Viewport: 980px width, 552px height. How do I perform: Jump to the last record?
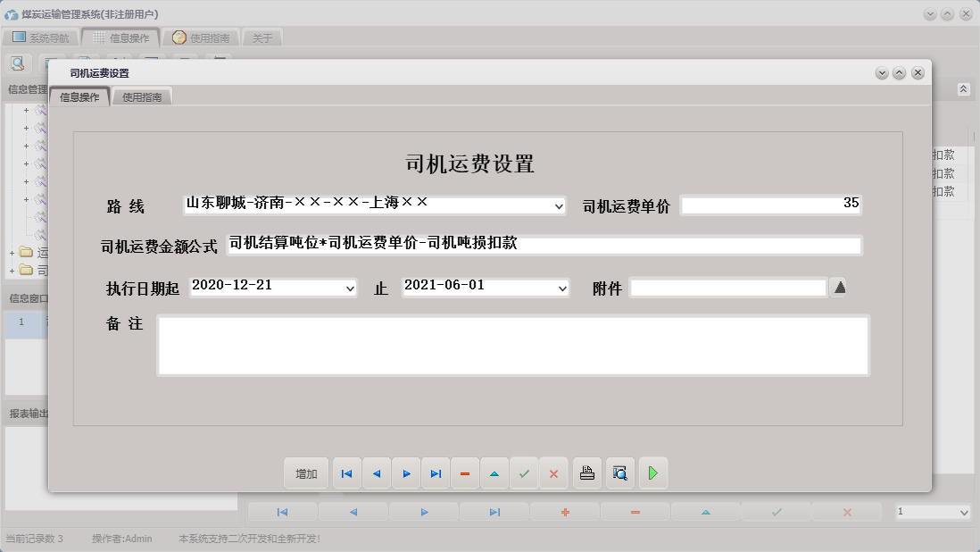436,473
